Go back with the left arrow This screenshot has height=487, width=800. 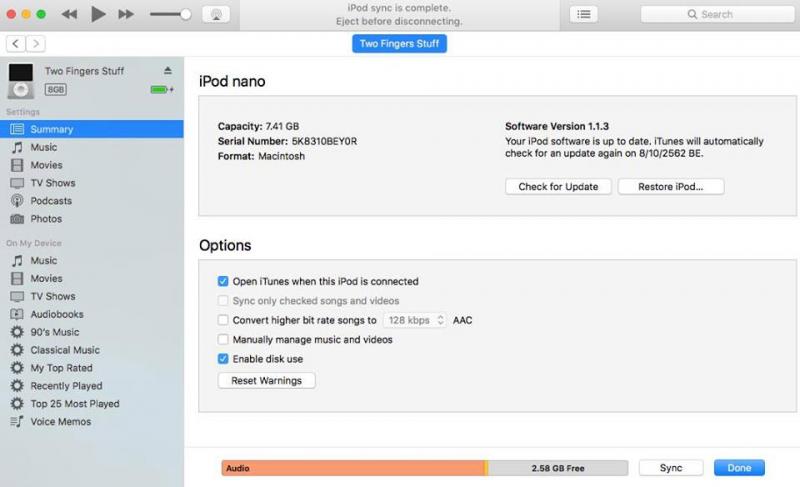click(x=16, y=44)
